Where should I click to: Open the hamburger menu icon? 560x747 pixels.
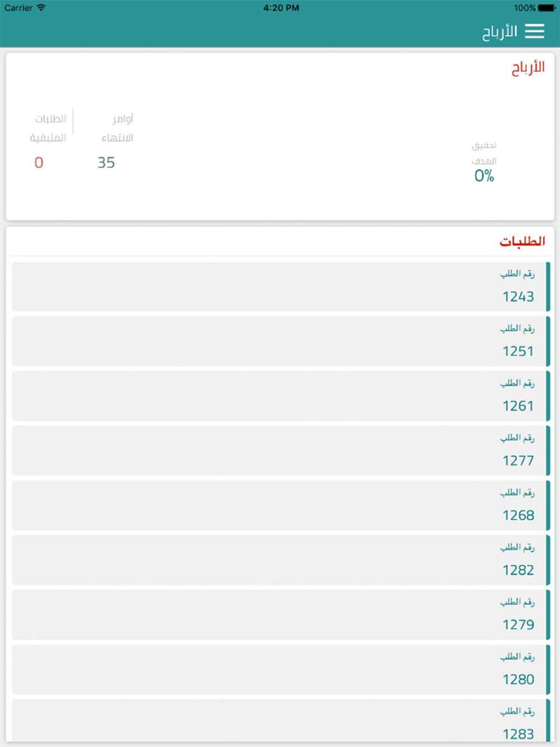tap(534, 31)
